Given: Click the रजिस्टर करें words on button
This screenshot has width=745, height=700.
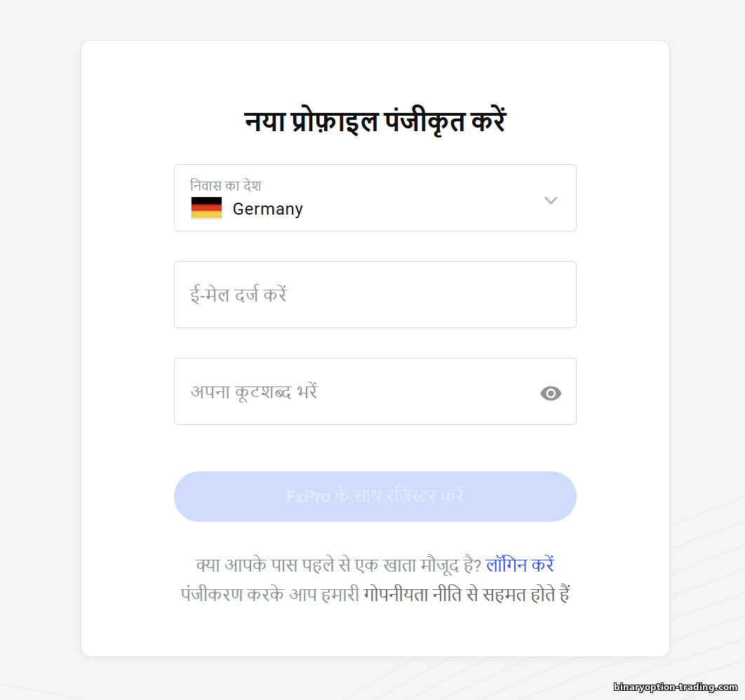Looking at the screenshot, I should tap(425, 496).
